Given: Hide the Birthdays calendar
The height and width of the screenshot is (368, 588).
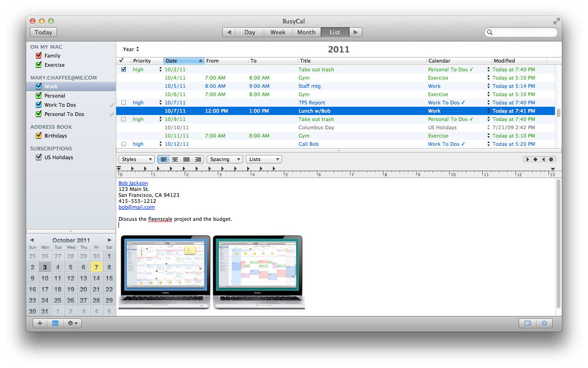Looking at the screenshot, I should tap(39, 135).
